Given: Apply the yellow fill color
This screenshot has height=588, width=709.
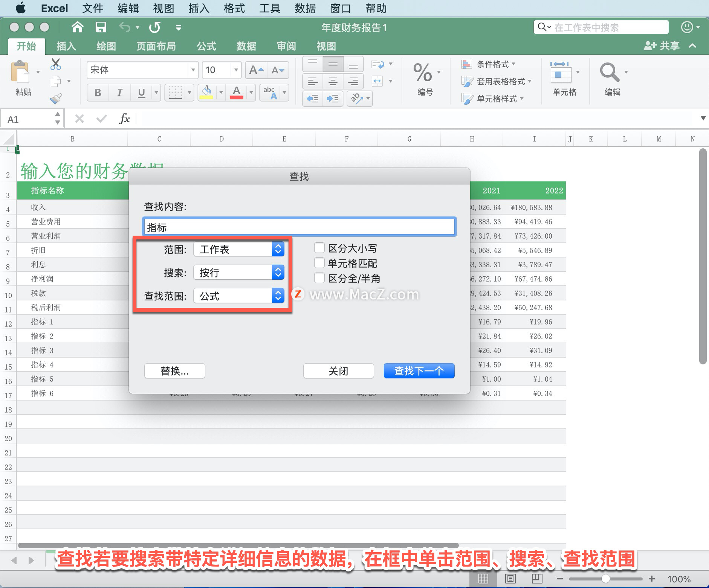Looking at the screenshot, I should [x=206, y=93].
